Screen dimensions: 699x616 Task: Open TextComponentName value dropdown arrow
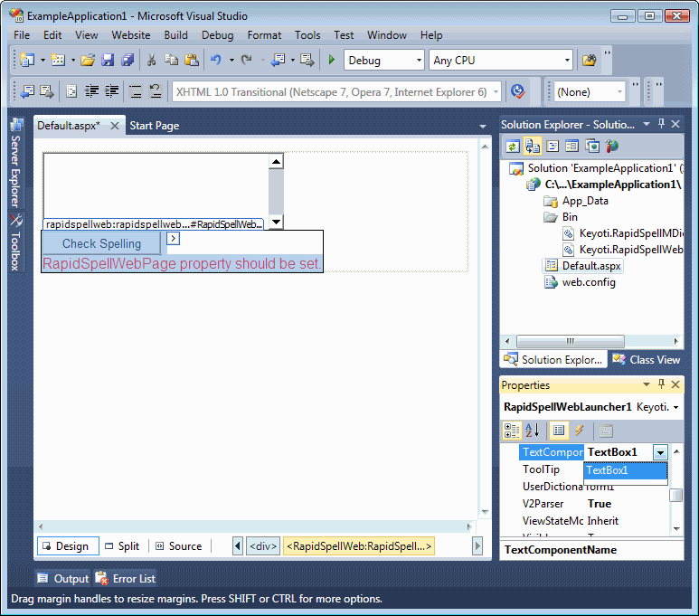[660, 453]
